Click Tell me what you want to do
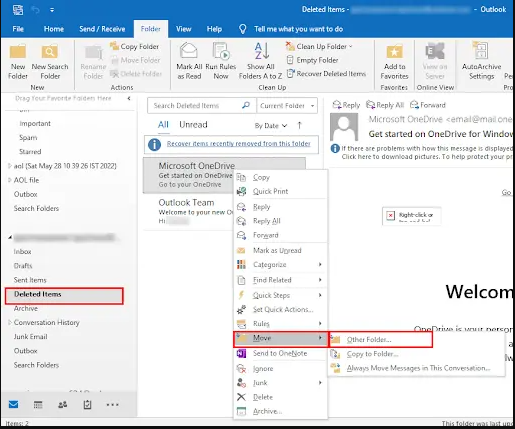The height and width of the screenshot is (429, 515). pos(298,29)
